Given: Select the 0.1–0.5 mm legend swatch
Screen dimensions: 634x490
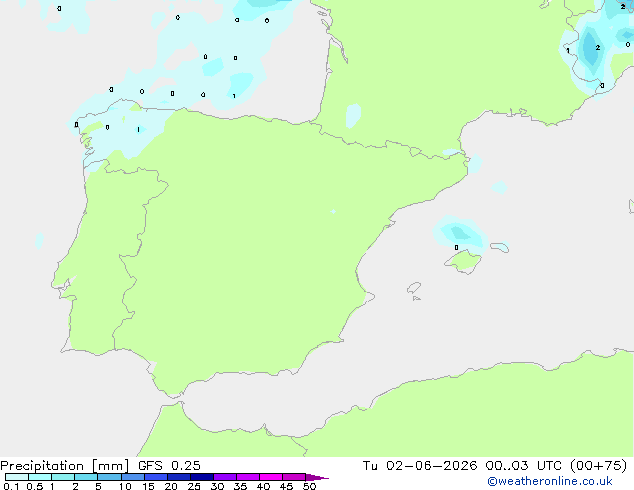Looking at the screenshot, I should pos(17,477).
